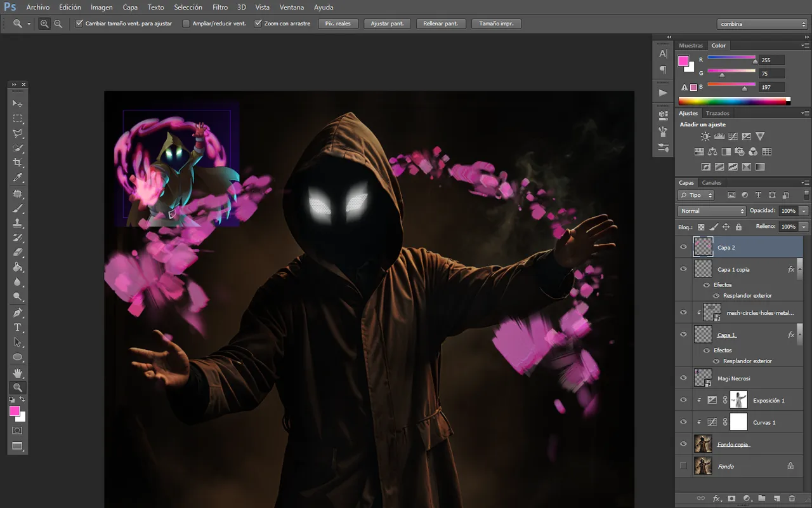This screenshot has height=508, width=812.
Task: Select the Clone Stamp tool
Action: point(18,224)
